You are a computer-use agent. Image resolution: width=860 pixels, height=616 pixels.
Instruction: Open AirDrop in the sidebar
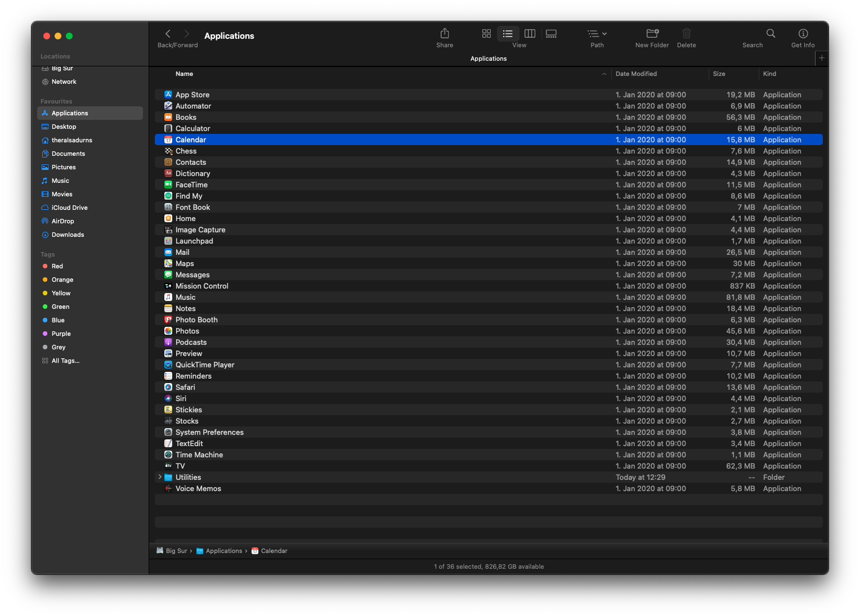(90, 221)
